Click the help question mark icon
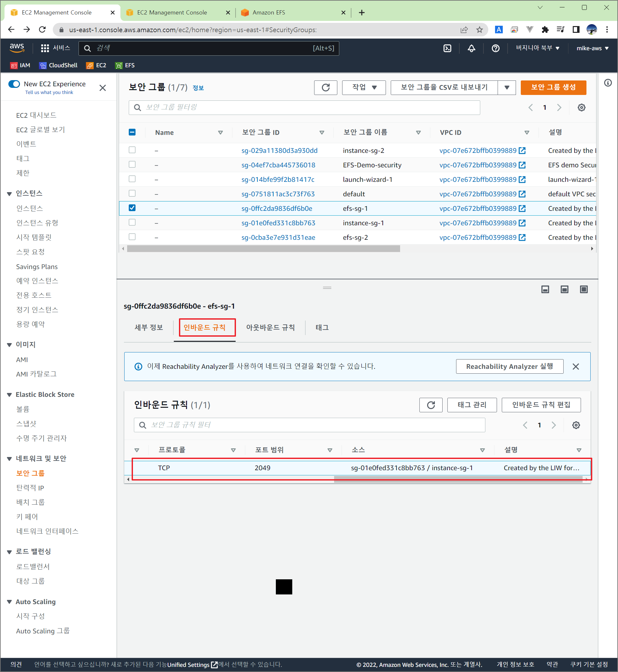 coord(495,48)
